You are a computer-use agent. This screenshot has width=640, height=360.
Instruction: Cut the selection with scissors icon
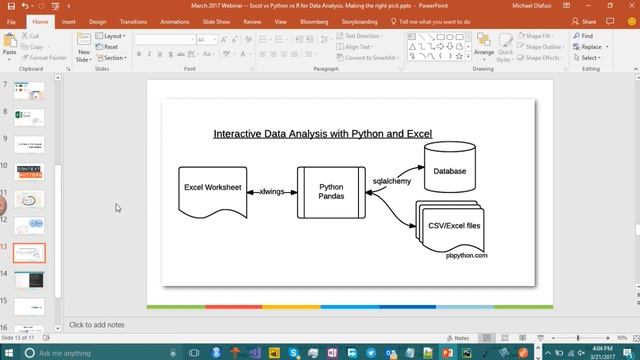pos(30,36)
